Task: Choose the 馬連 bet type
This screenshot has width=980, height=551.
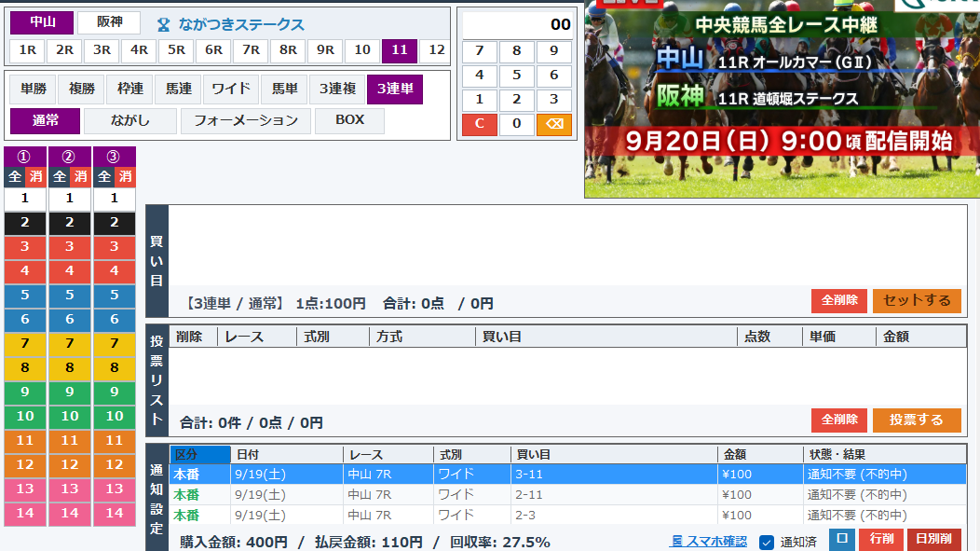Action: point(178,90)
